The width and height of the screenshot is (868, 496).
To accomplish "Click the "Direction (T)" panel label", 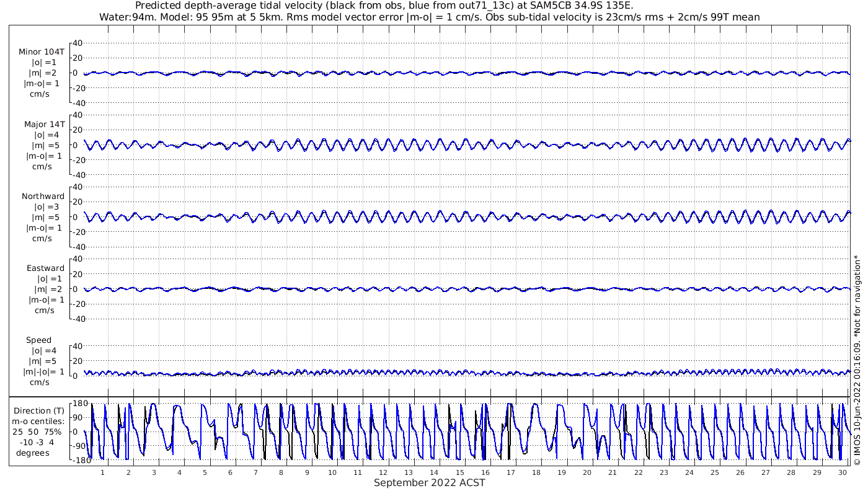I will point(39,411).
